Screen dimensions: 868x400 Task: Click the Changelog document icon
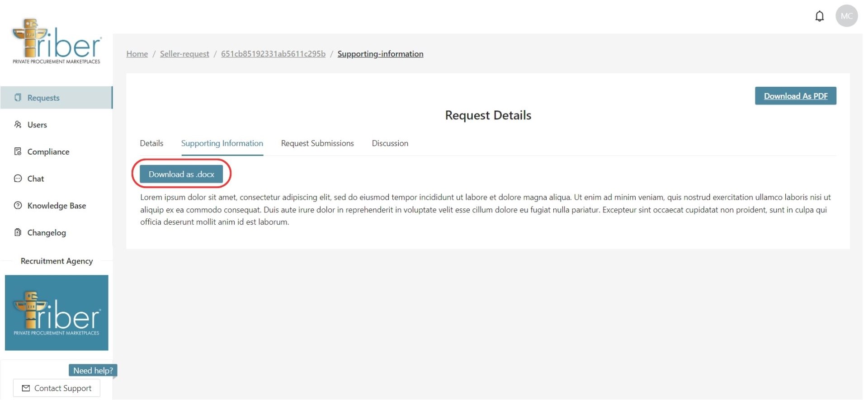pyautogui.click(x=18, y=232)
